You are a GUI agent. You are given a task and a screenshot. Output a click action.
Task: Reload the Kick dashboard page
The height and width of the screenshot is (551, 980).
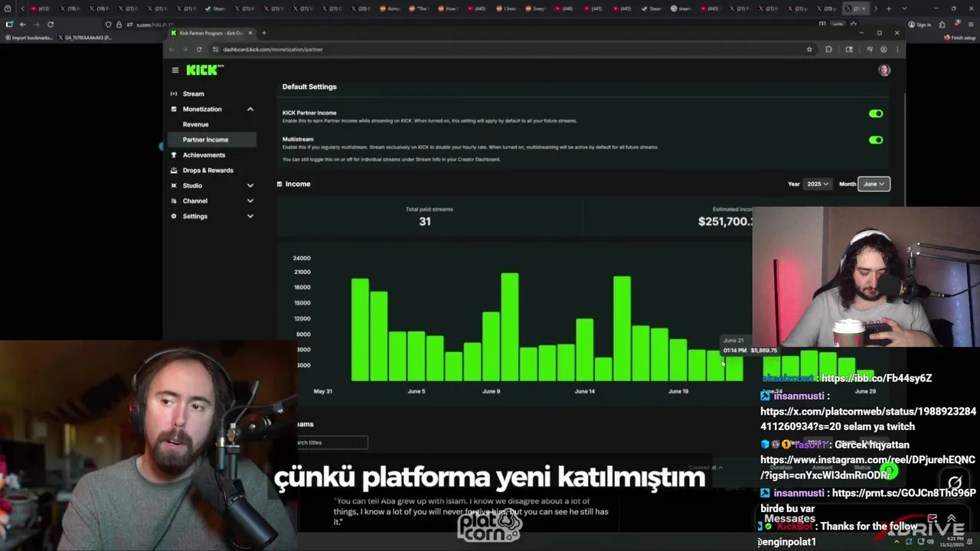pos(199,50)
